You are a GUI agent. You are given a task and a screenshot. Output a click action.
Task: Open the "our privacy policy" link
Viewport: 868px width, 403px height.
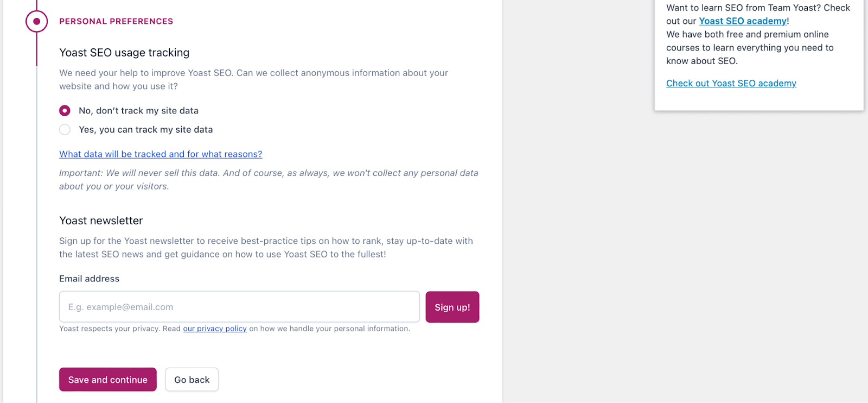point(215,328)
